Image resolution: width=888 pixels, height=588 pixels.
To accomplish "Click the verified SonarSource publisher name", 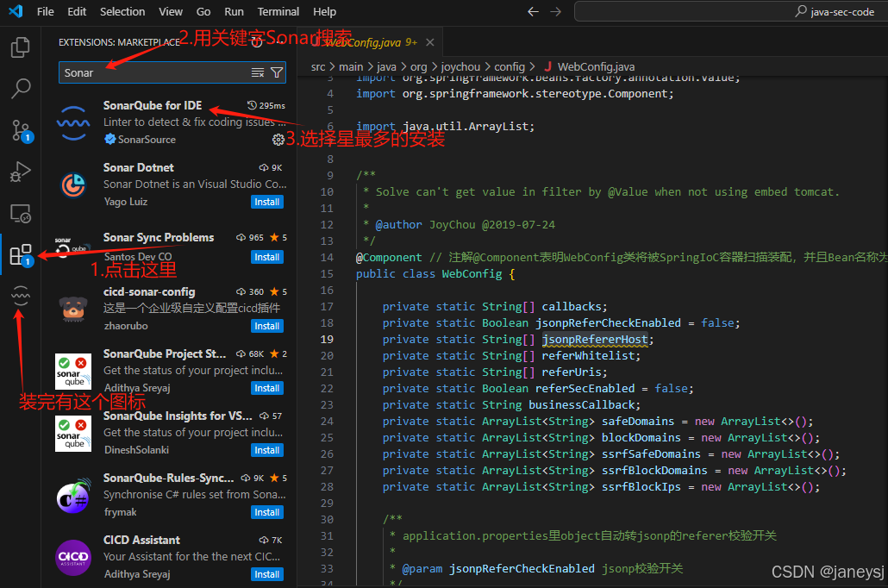I will (x=147, y=140).
